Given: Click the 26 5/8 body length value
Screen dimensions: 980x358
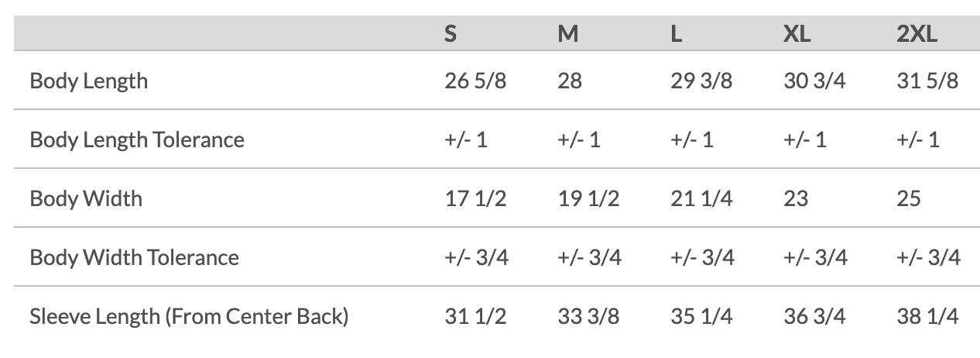Looking at the screenshot, I should (x=475, y=81).
